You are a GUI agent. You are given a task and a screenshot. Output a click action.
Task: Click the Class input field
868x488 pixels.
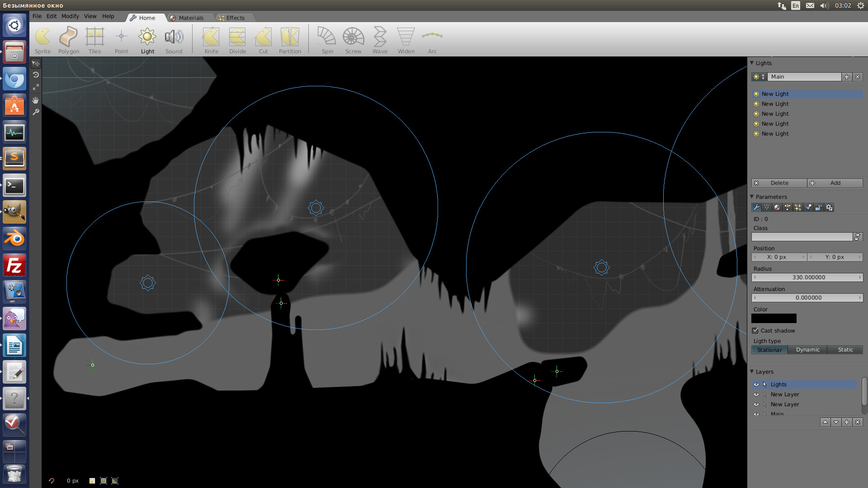click(802, 237)
